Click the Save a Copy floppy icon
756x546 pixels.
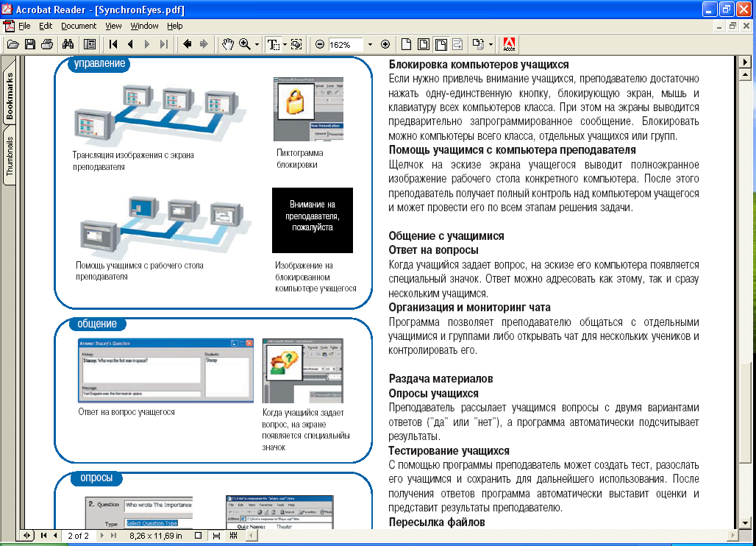pyautogui.click(x=30, y=44)
